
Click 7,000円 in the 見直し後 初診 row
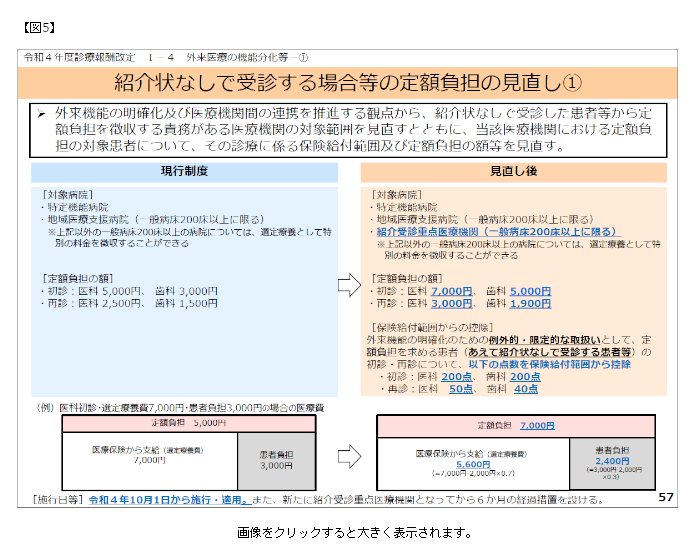452,291
